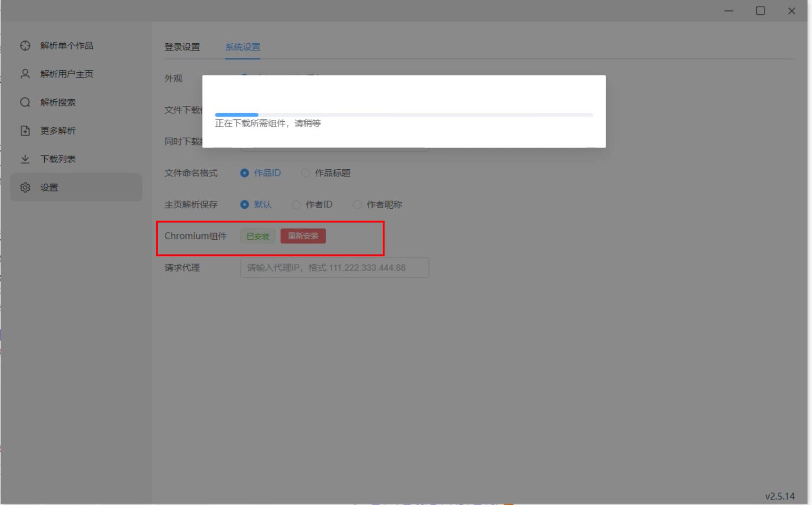Click the green 已安装 status tag
The height and width of the screenshot is (505, 812).
coord(258,236)
